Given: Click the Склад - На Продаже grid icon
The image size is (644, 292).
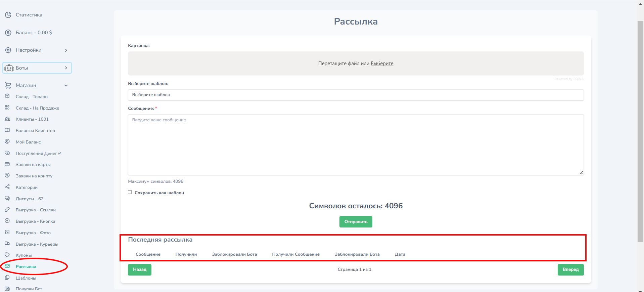Looking at the screenshot, I should tap(7, 108).
